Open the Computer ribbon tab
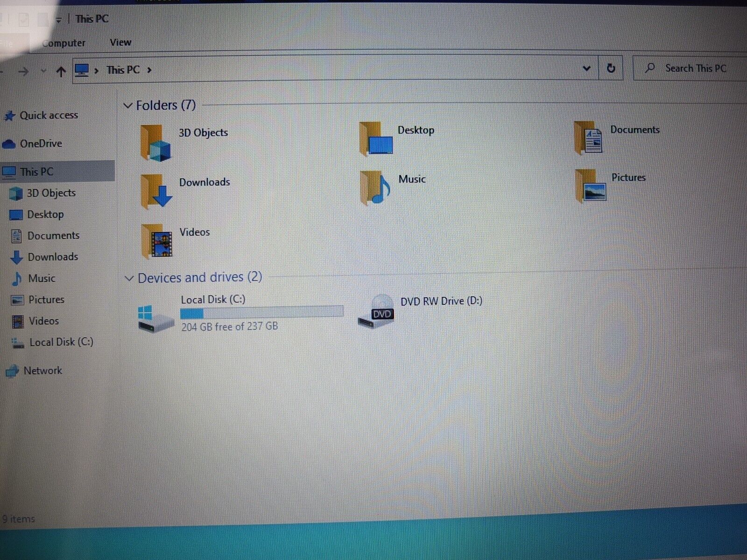 pos(63,43)
